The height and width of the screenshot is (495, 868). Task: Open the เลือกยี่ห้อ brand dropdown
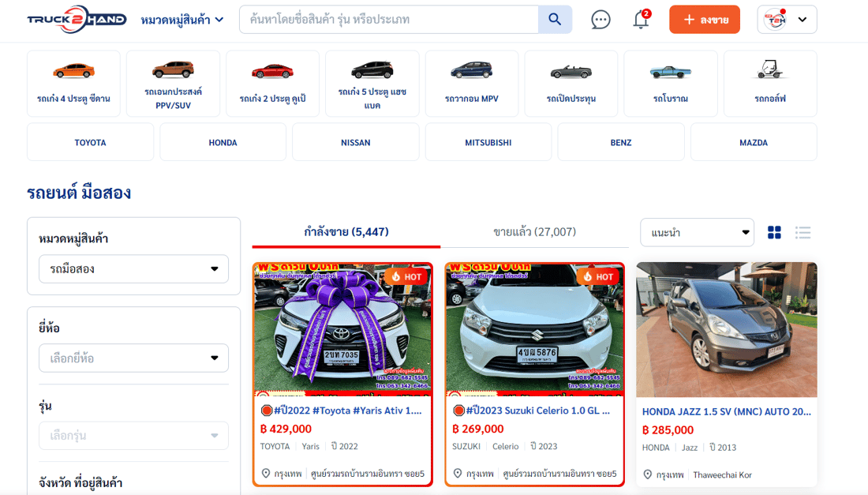133,358
